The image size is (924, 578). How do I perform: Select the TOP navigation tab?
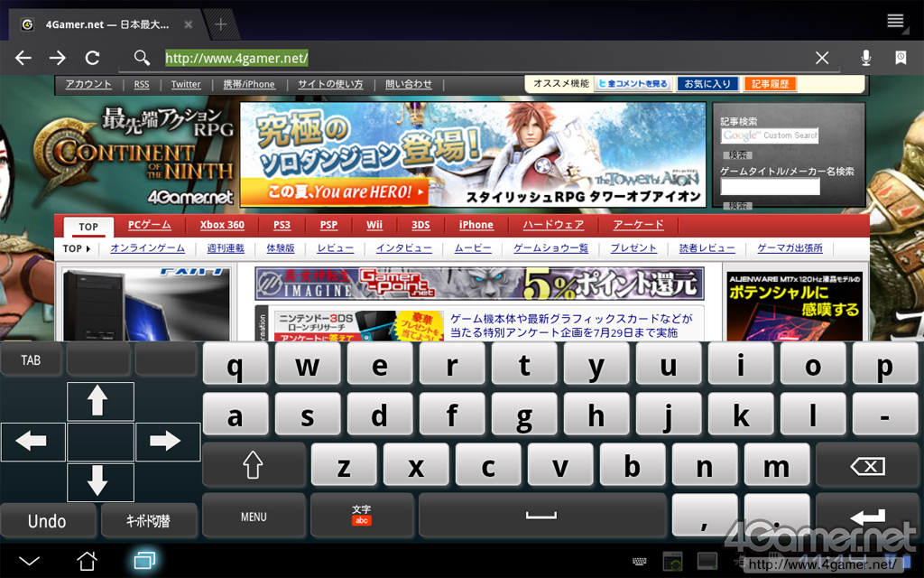(x=88, y=227)
